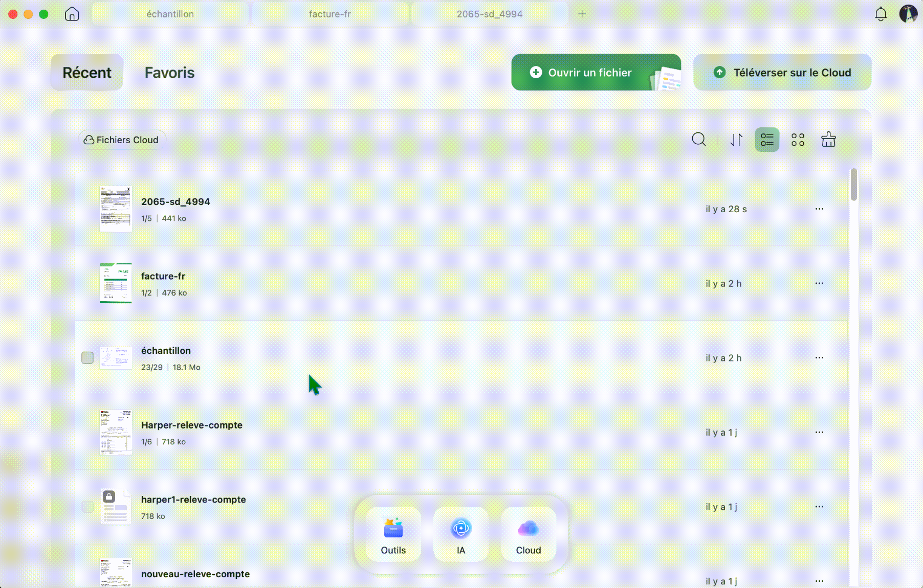923x588 pixels.
Task: Open more options for facture-fr
Action: click(x=819, y=283)
